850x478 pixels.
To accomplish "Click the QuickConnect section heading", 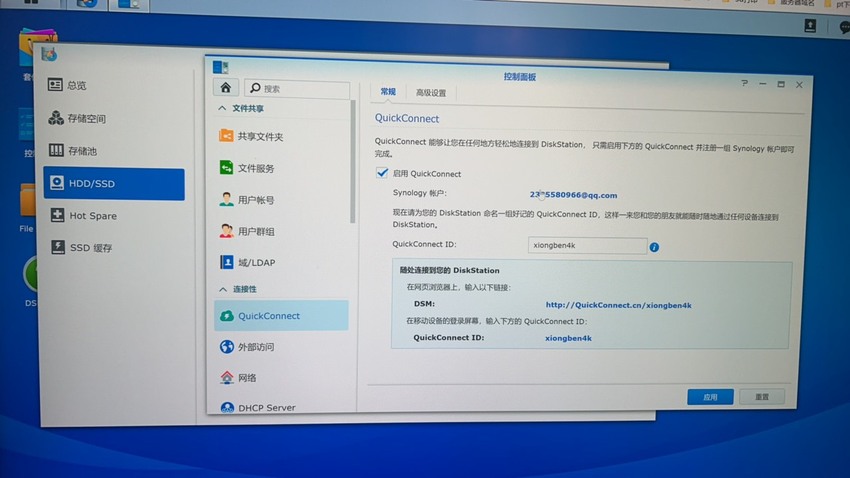I will coord(407,118).
